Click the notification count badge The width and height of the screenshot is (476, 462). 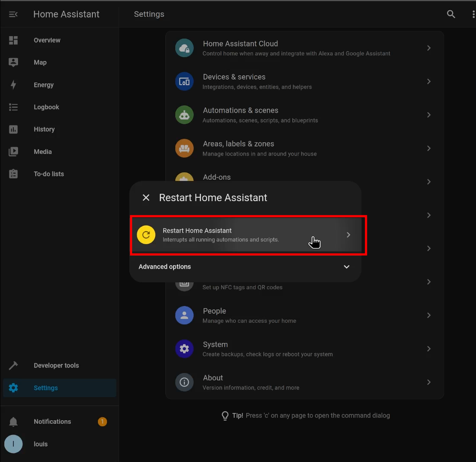point(102,422)
